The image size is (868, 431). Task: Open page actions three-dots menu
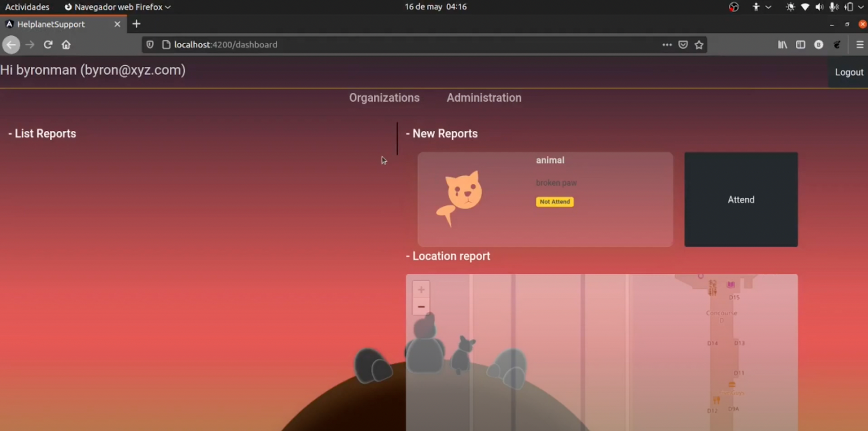[x=667, y=45]
